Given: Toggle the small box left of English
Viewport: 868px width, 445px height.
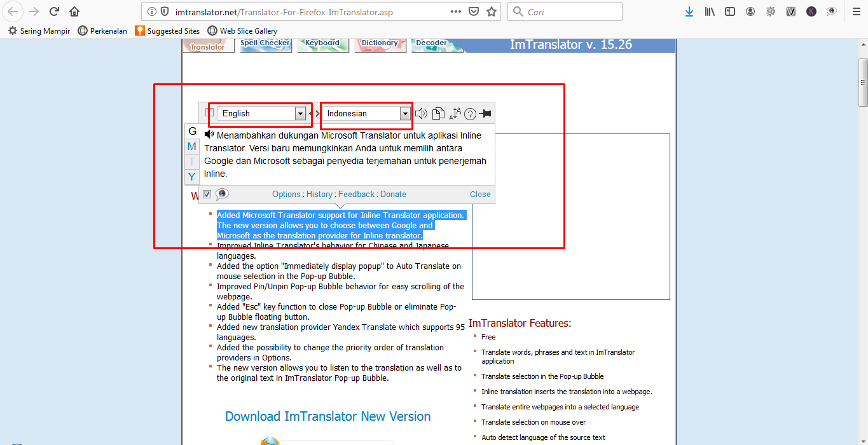Looking at the screenshot, I should click(x=210, y=113).
